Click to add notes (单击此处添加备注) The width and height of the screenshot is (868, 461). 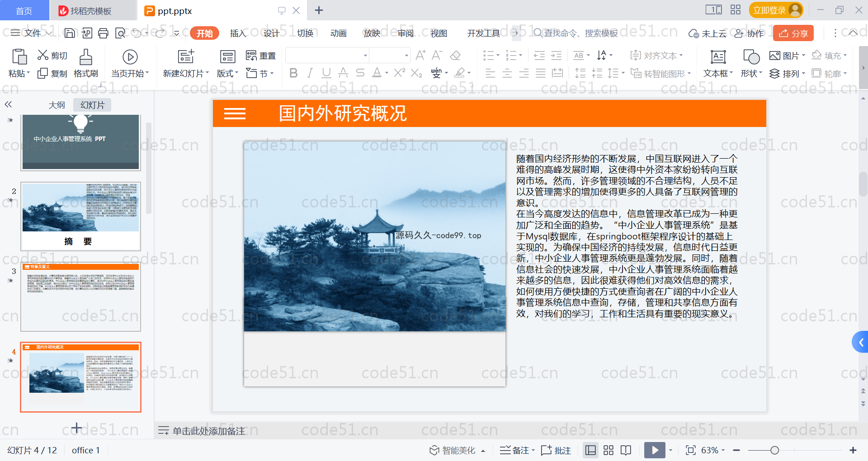[208, 431]
